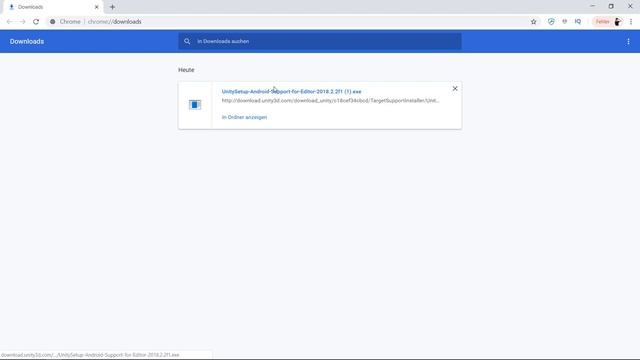Click the 'Downloads' page title

(x=27, y=42)
